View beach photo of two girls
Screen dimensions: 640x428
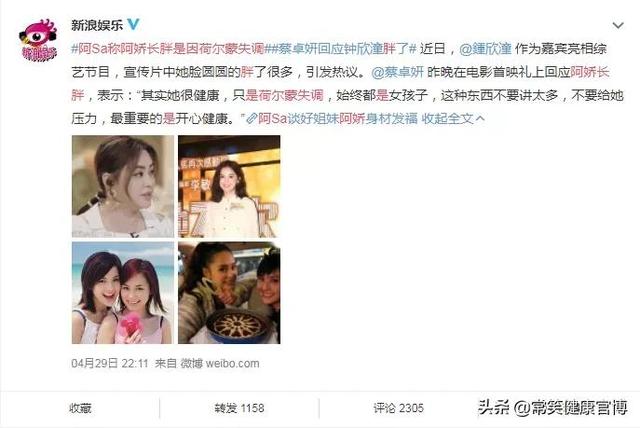(123, 293)
